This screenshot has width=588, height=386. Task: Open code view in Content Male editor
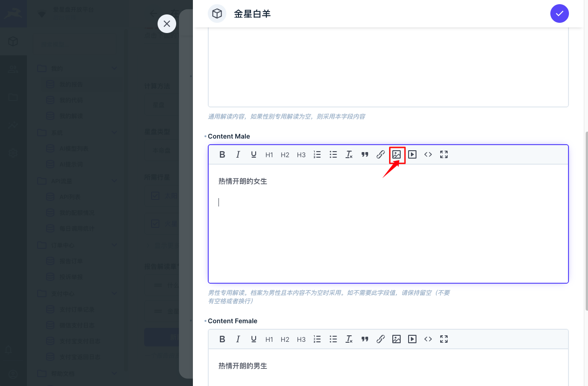428,154
